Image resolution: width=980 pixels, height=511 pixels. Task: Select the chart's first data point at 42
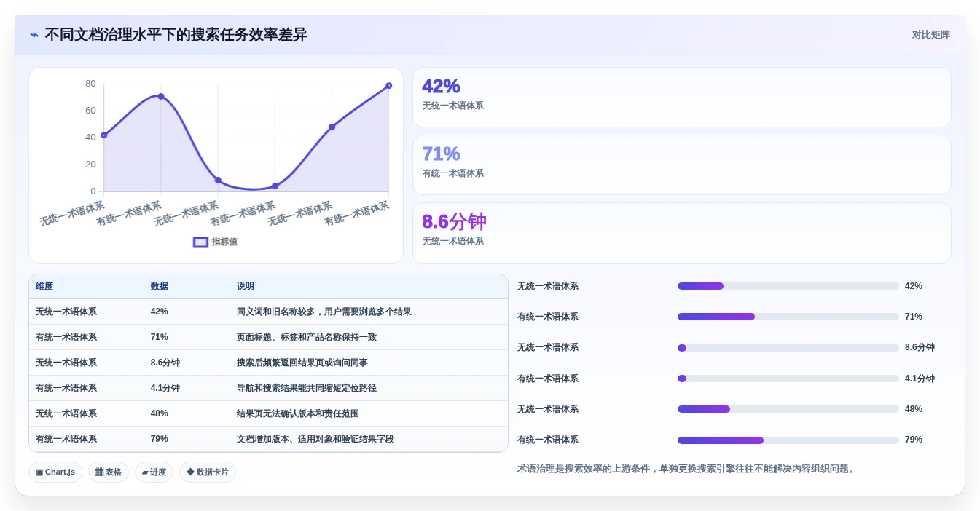point(104,135)
